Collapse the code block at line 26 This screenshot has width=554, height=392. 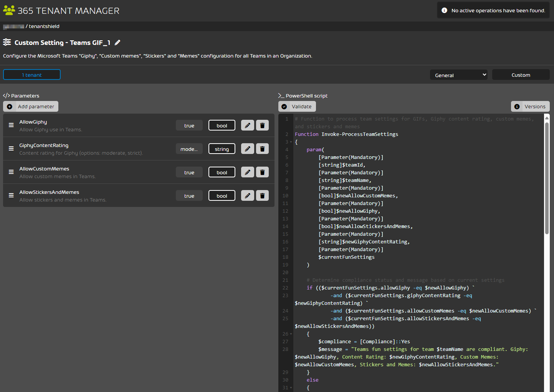point(291,334)
